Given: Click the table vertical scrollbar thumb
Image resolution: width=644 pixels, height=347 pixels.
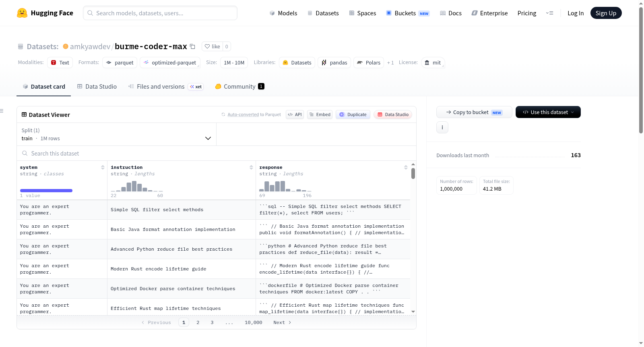Looking at the screenshot, I should 413,173.
